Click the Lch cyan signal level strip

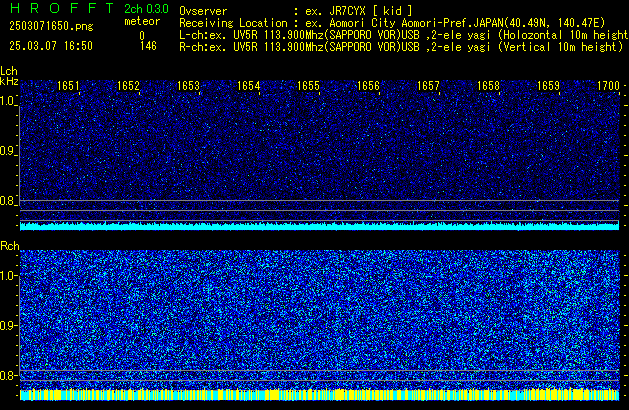pos(319,226)
